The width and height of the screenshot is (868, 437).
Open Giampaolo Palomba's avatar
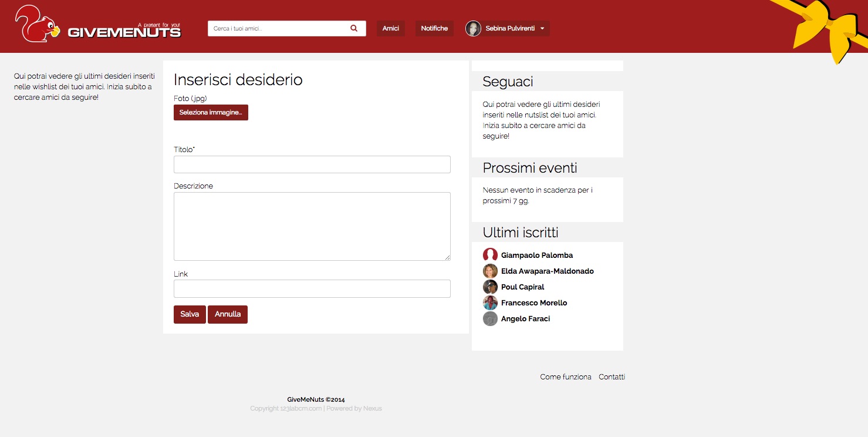(x=490, y=256)
